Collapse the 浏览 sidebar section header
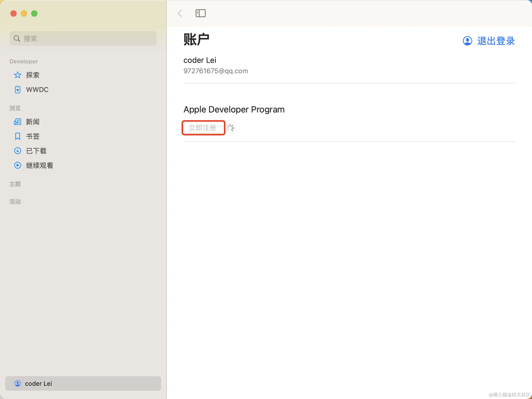Image resolution: width=532 pixels, height=399 pixels. [x=15, y=108]
